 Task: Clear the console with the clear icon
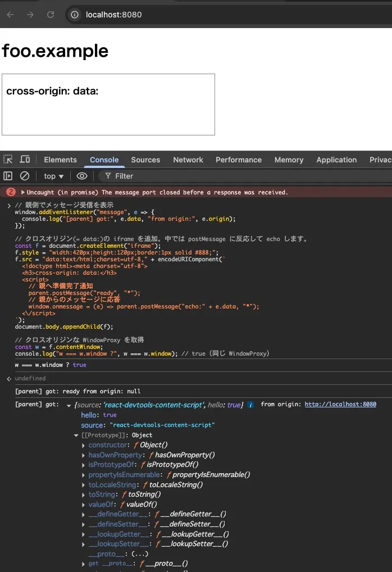click(x=24, y=176)
